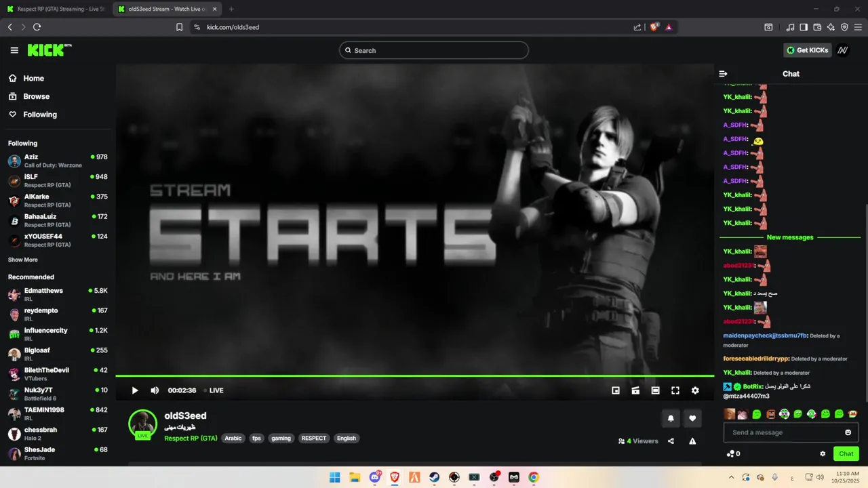Open BilethTheDevil recommended channel
Viewport: 868px width, 488px height.
[x=58, y=374]
